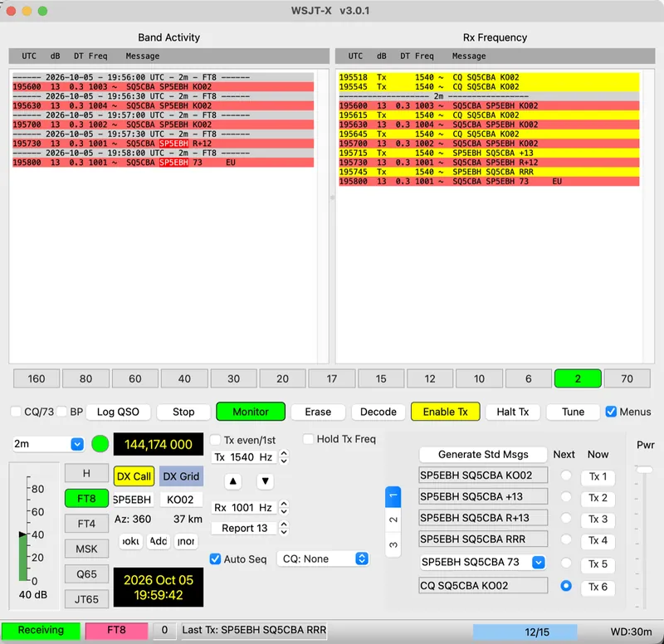
Task: Move the frequency down with the down-triangle button
Action: click(265, 481)
